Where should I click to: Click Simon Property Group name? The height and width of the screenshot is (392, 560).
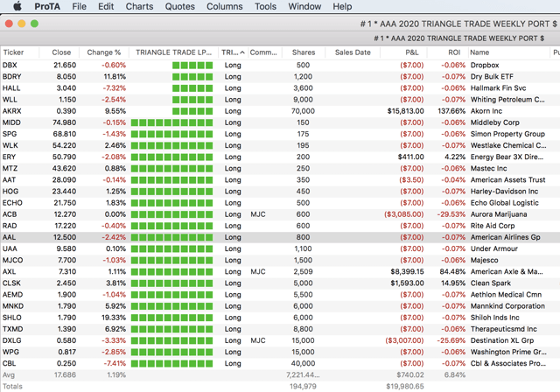pyautogui.click(x=507, y=134)
